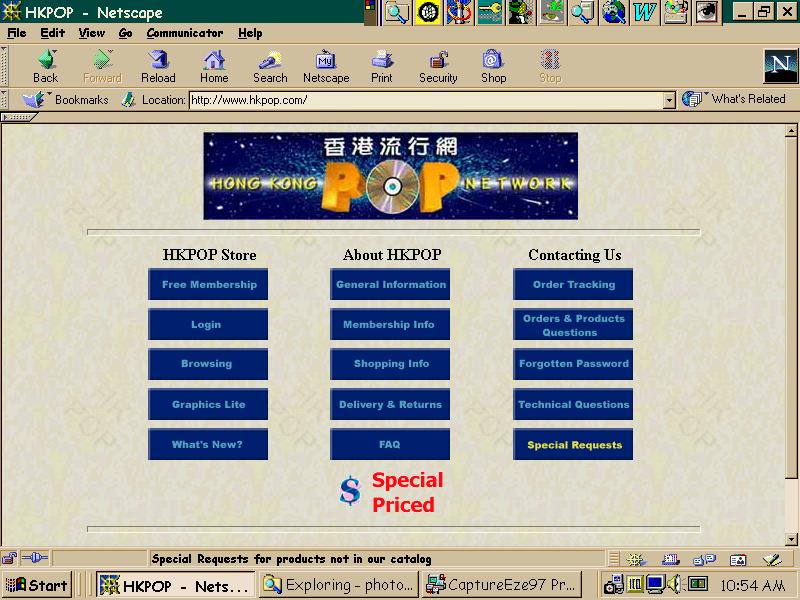Reload the current page
800x600 pixels.
pos(158,66)
